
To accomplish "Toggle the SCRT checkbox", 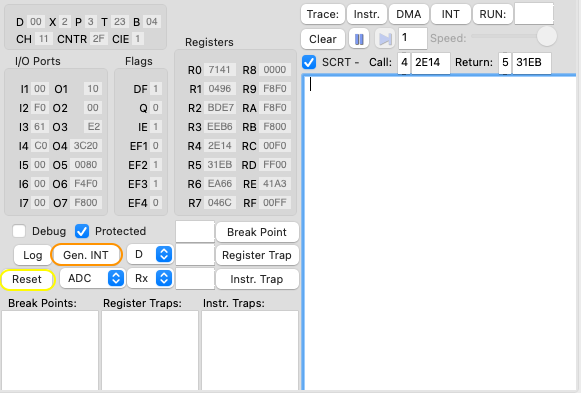I will click(309, 62).
